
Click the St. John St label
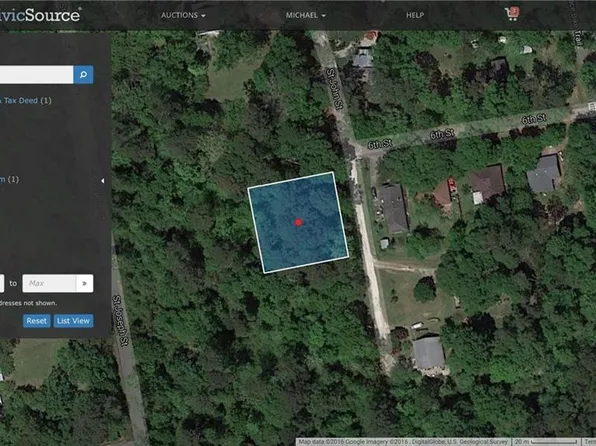click(x=335, y=88)
